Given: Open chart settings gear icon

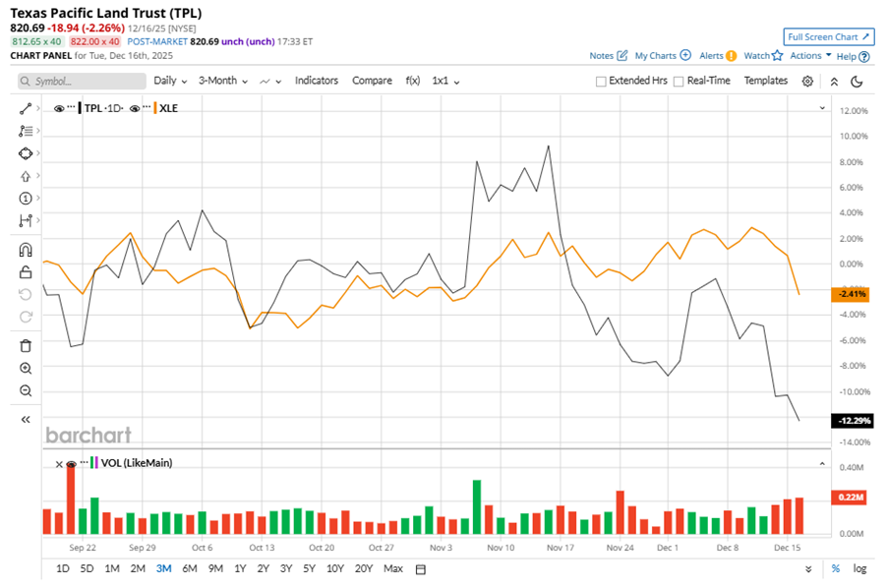Looking at the screenshot, I should point(807,82).
